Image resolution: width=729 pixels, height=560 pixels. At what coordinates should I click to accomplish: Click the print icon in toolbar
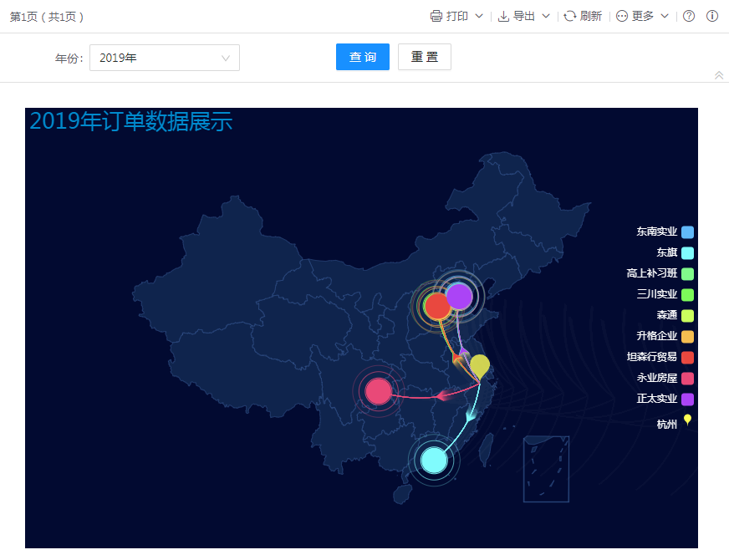point(436,16)
